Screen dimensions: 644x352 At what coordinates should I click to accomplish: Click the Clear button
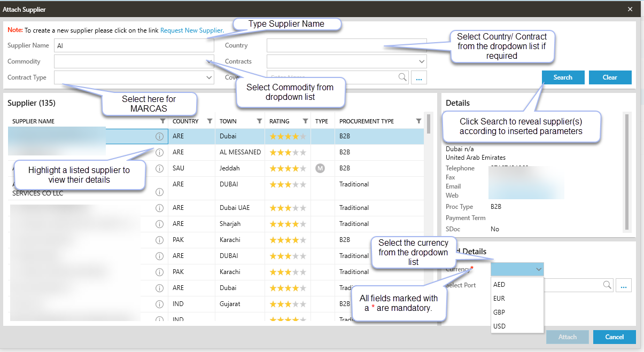tap(610, 77)
